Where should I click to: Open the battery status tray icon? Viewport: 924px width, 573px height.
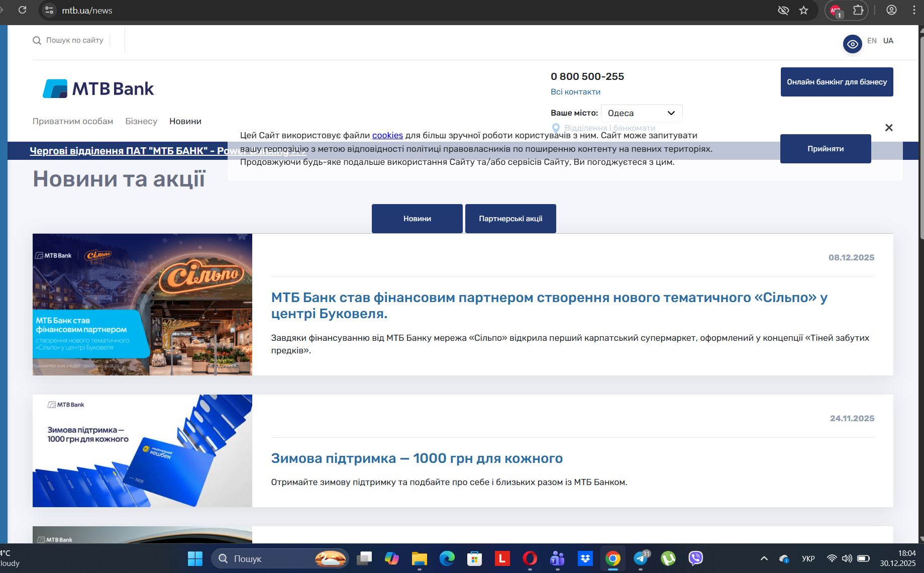pos(864,558)
